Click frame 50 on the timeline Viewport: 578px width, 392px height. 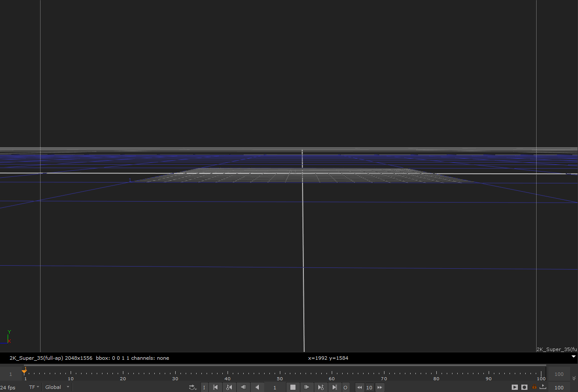point(280,373)
